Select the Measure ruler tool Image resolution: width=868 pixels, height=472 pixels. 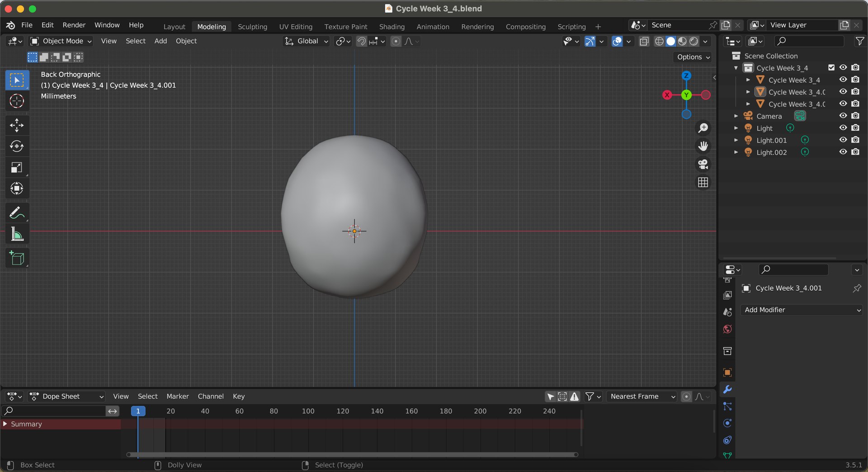pos(17,234)
